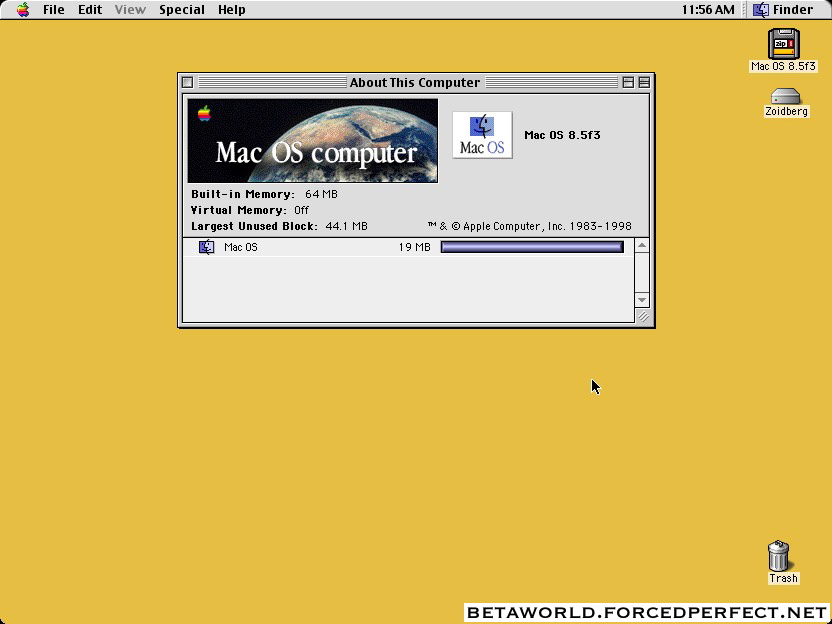Open the File menu

click(x=54, y=10)
